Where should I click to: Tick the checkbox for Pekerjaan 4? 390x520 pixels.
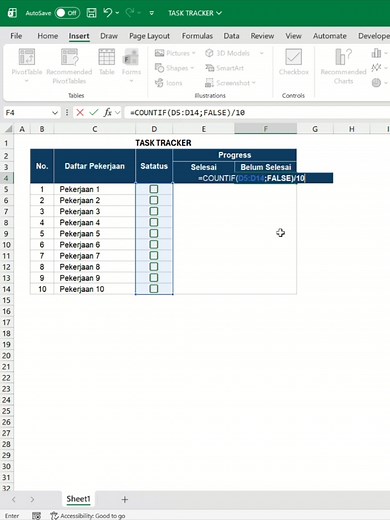pos(154,222)
